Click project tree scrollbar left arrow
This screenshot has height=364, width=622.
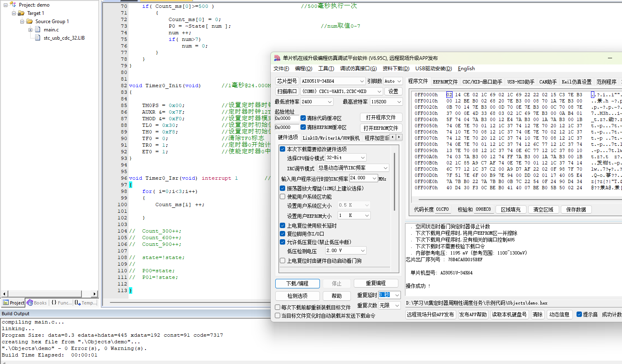tap(5, 294)
